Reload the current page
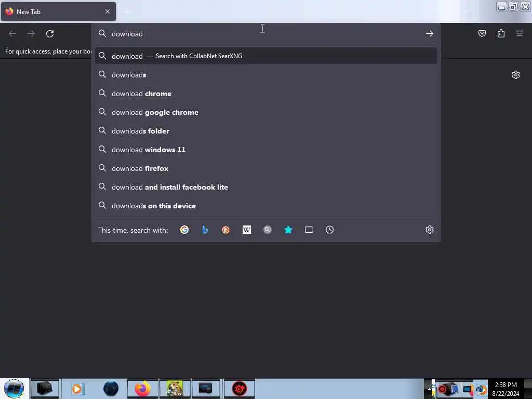 click(x=50, y=34)
